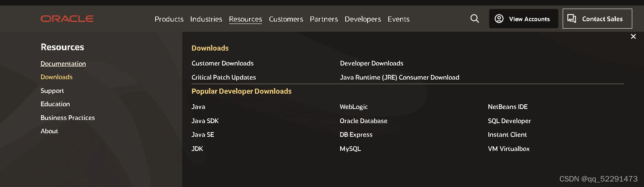Click the WebLogic link
Screen dimensions: 644x187
tap(354, 107)
